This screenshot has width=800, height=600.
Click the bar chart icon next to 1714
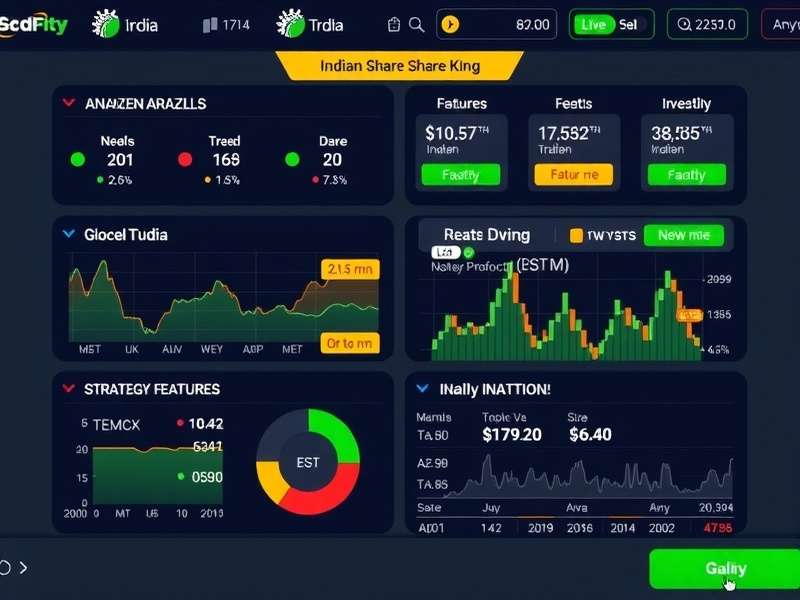(x=207, y=25)
